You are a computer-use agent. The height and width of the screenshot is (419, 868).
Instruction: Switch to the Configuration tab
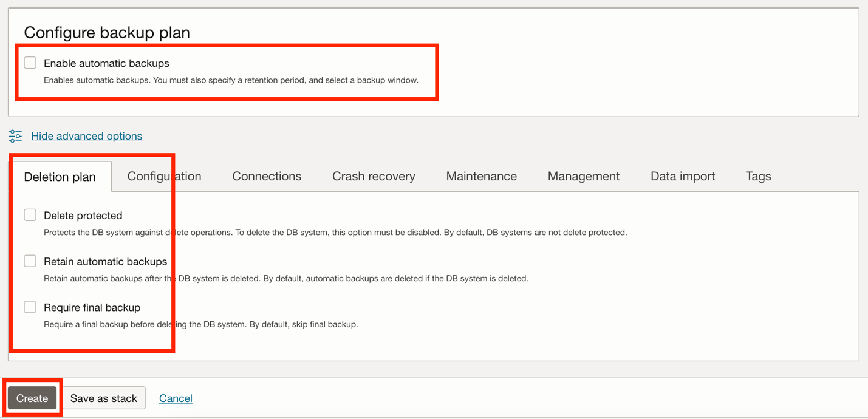point(164,176)
